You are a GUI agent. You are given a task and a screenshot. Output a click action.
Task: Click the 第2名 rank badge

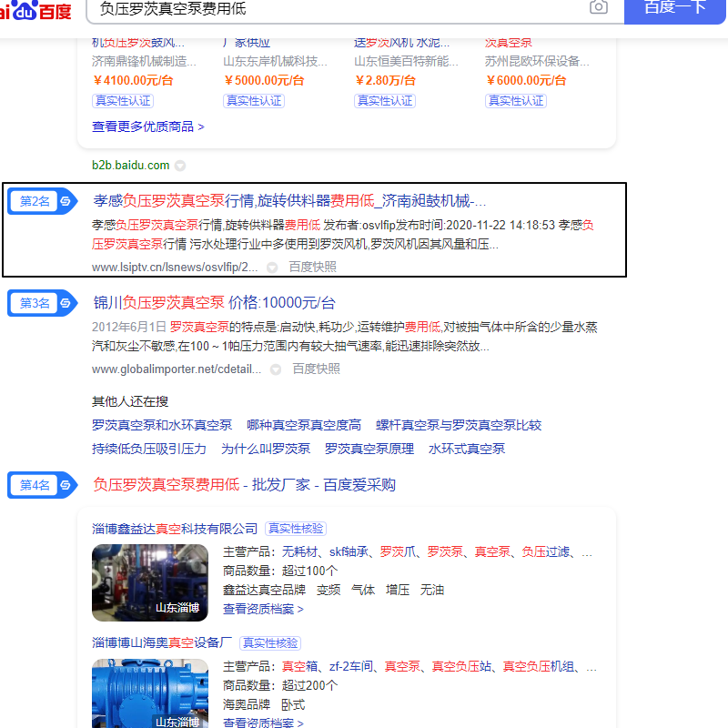pos(42,201)
